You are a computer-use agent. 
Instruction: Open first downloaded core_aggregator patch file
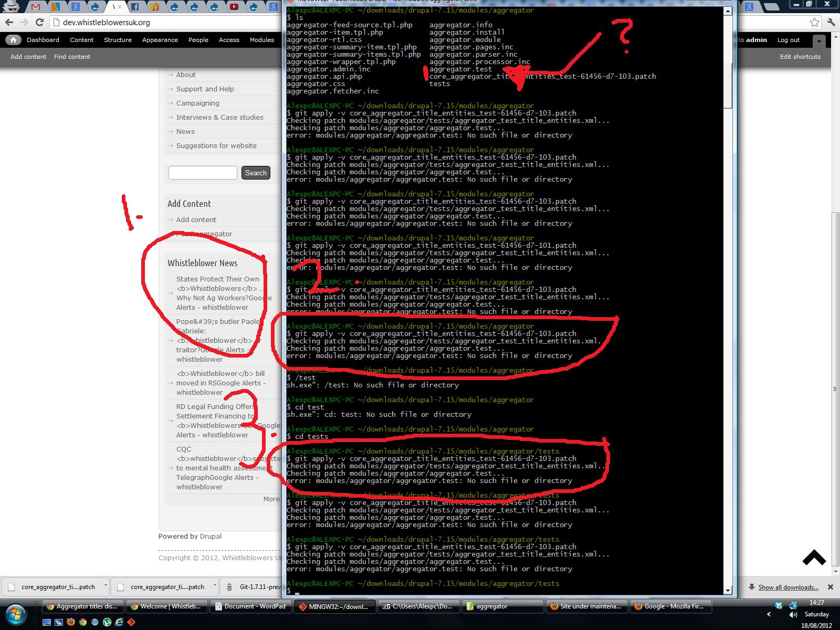point(52,587)
